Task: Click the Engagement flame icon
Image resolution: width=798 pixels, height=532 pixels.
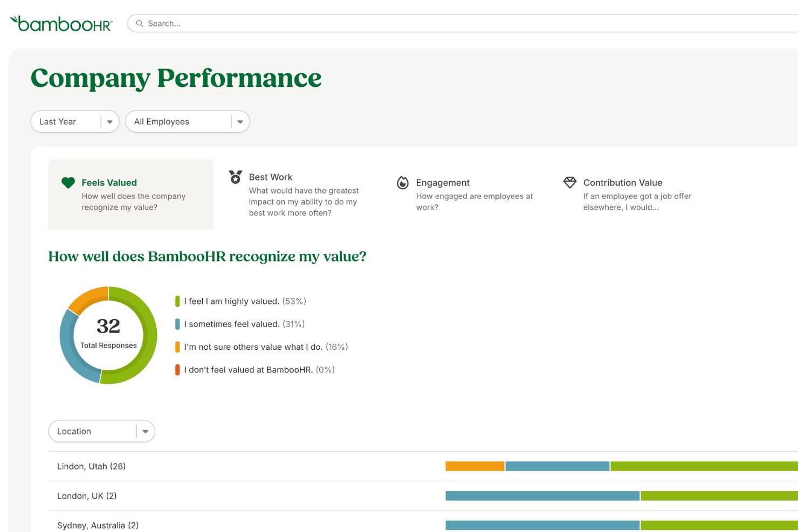Action: [403, 183]
